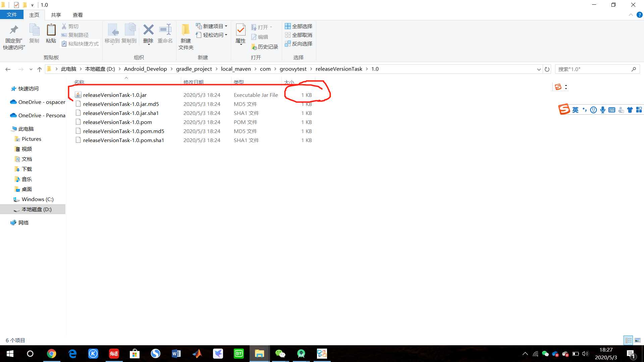The image size is (644, 362).
Task: Switch to the Share (共享) tab
Action: pos(56,15)
